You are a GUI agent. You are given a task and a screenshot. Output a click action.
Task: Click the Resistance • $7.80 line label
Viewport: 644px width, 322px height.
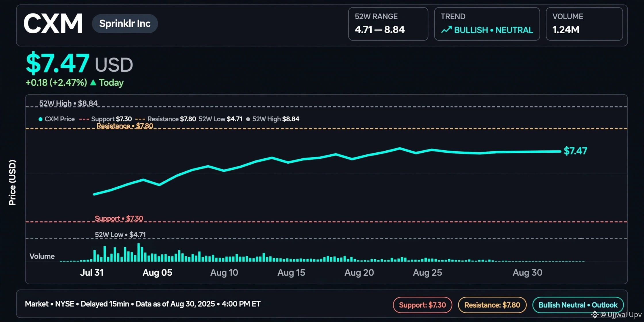[125, 126]
